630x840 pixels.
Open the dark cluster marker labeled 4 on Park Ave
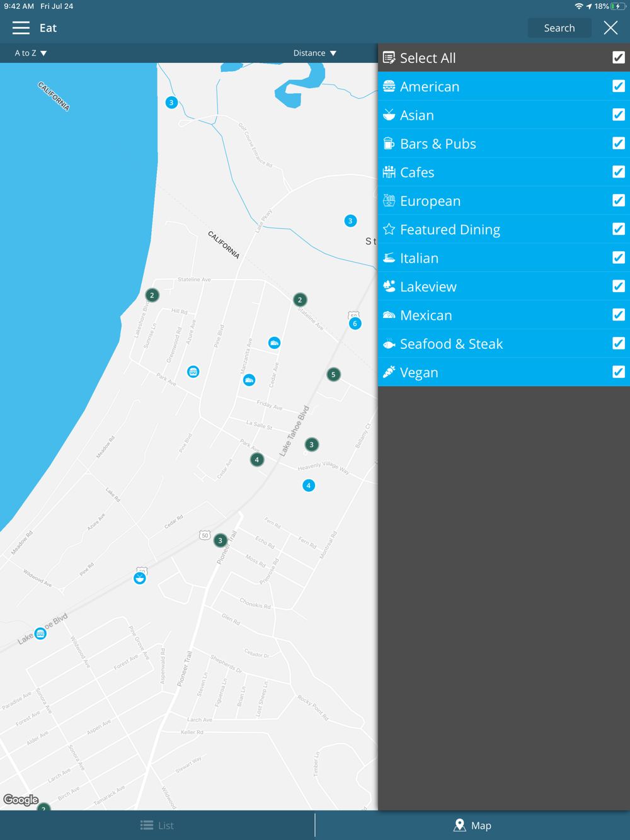(x=257, y=460)
